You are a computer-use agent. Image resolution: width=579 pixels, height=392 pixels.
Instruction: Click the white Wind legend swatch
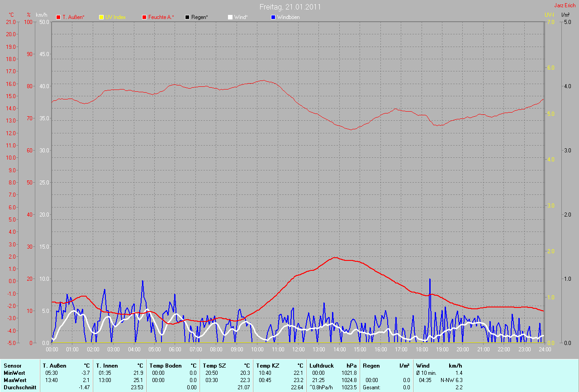(230, 17)
